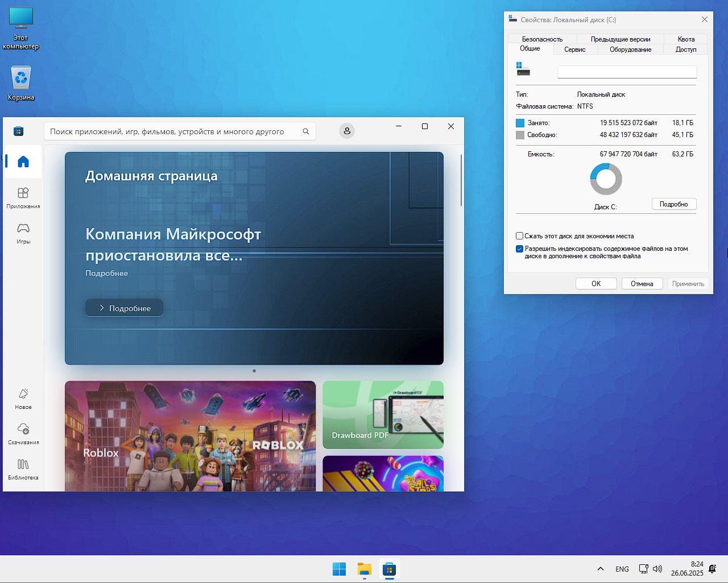This screenshot has height=583, width=728.
Task: Show hidden tray icons chevron
Action: coord(600,569)
